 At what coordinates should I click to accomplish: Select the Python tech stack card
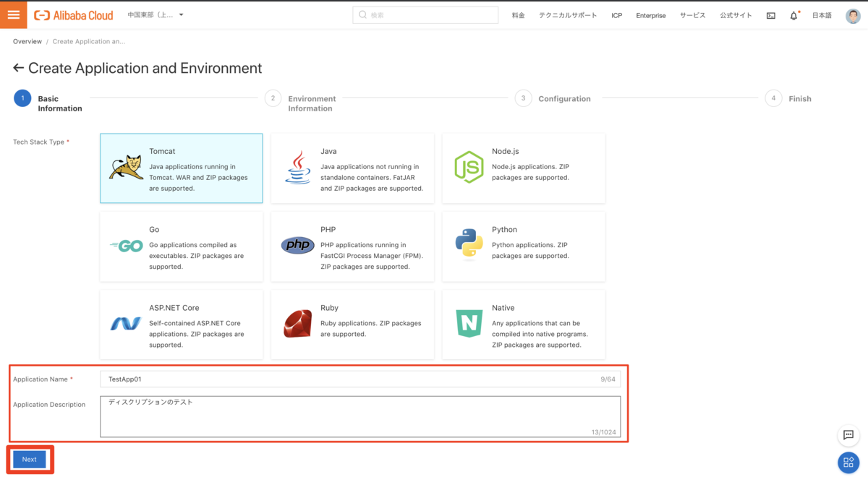(x=524, y=246)
